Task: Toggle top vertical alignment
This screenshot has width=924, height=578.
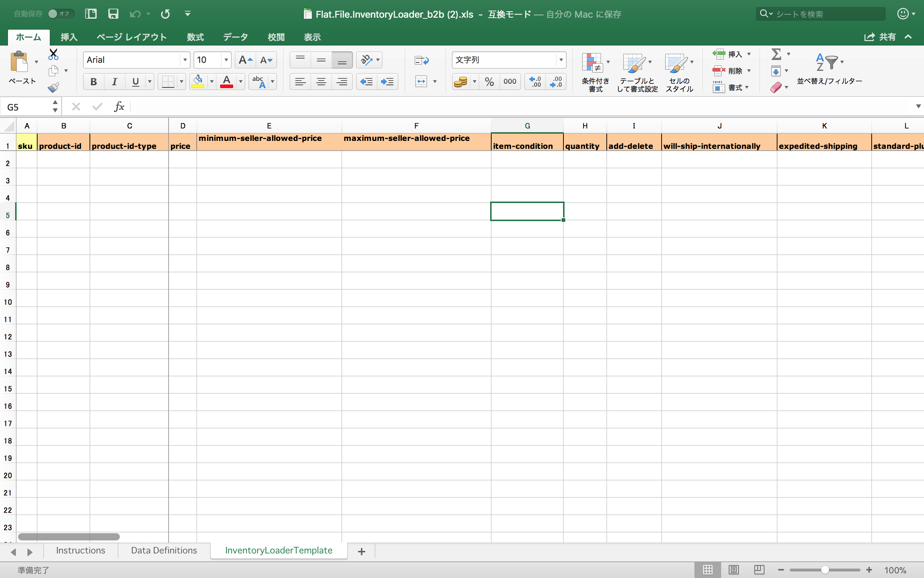Action: 300,60
